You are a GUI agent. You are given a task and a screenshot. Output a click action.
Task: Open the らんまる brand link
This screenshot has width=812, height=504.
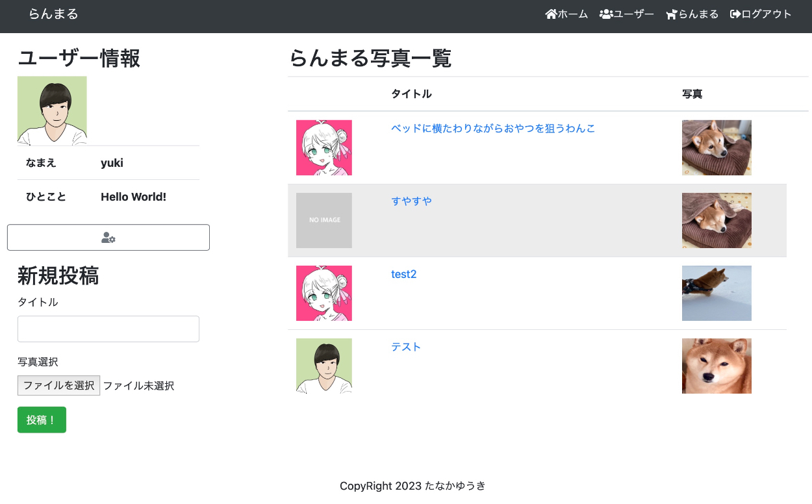[53, 14]
